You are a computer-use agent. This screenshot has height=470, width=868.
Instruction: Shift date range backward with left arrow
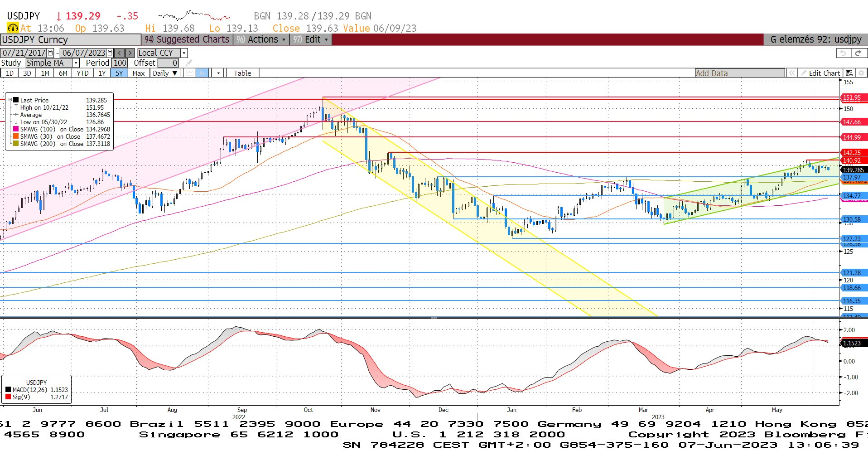(x=119, y=53)
